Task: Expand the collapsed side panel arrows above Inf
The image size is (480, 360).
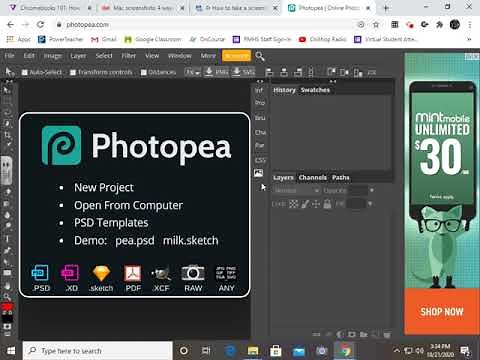Action: (260, 81)
